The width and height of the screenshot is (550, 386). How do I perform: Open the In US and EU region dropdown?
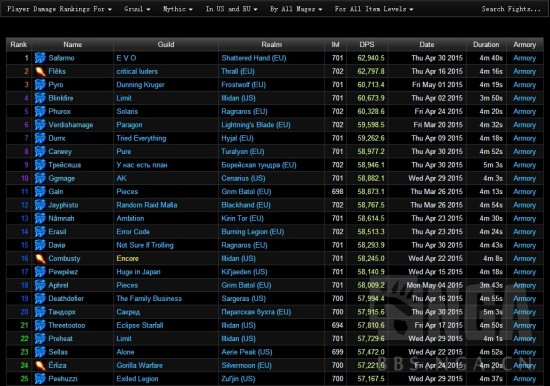[232, 9]
